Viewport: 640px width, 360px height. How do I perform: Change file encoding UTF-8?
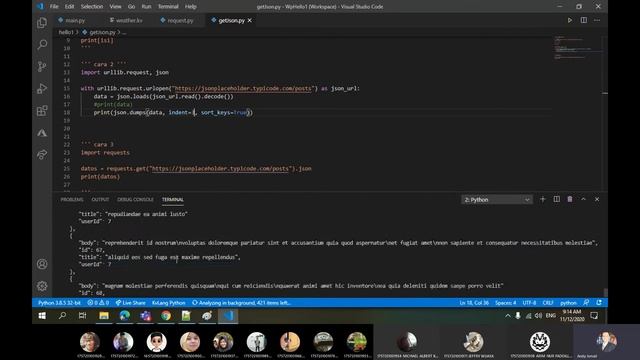529,303
